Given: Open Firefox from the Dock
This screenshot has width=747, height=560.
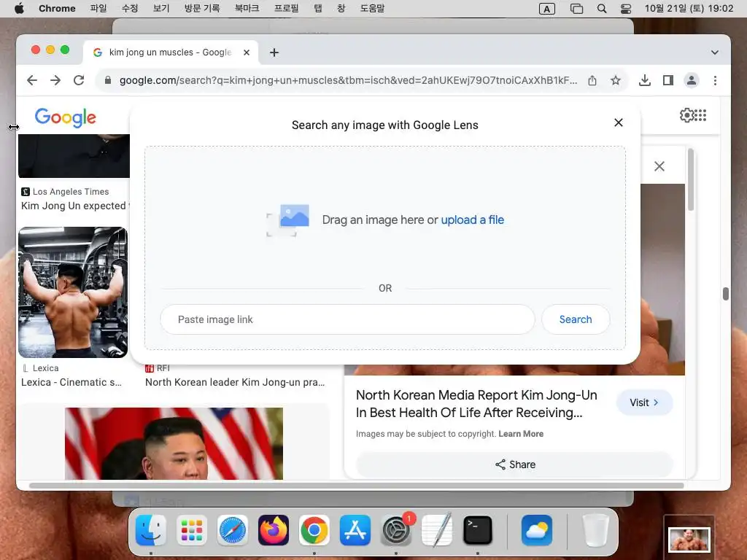Looking at the screenshot, I should tap(274, 530).
